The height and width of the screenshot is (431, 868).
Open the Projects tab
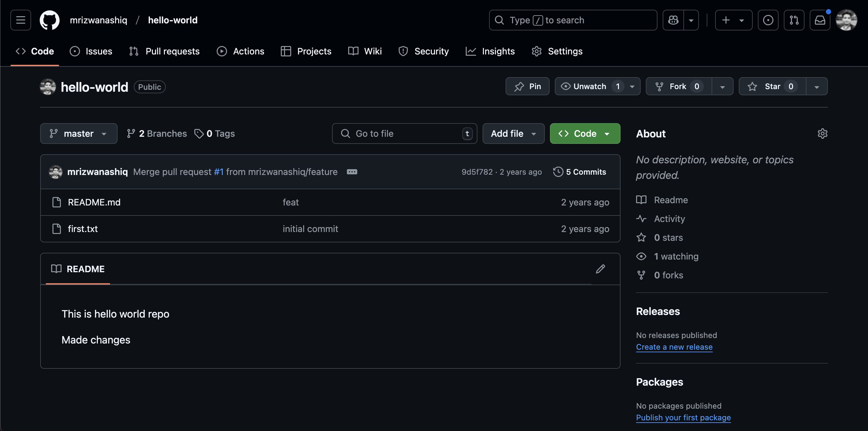pos(306,51)
